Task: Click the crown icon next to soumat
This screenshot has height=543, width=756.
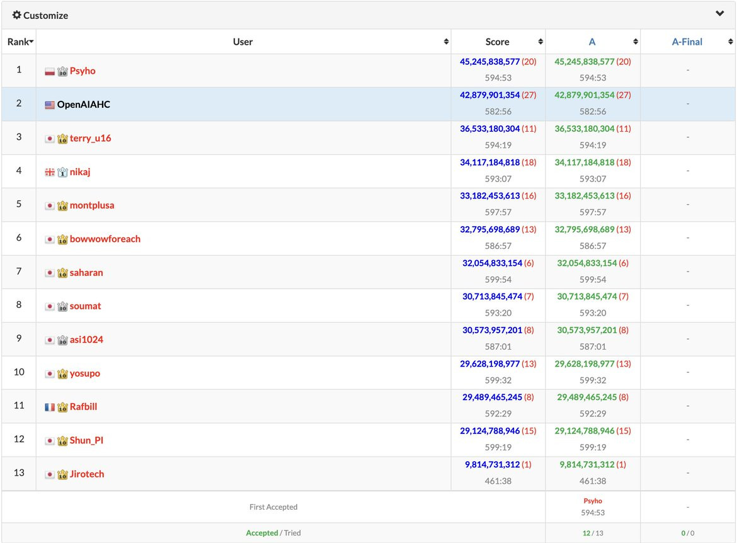Action: pyautogui.click(x=62, y=306)
